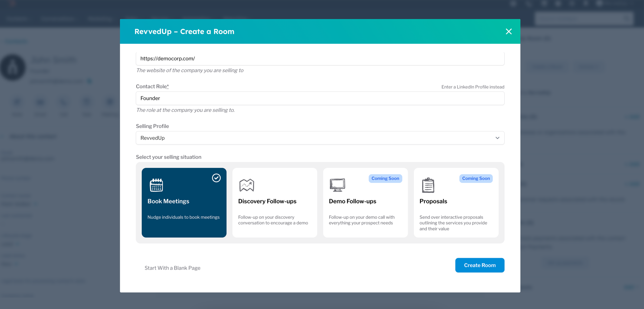Close the Create a Room dialog
This screenshot has width=644, height=309.
508,32
